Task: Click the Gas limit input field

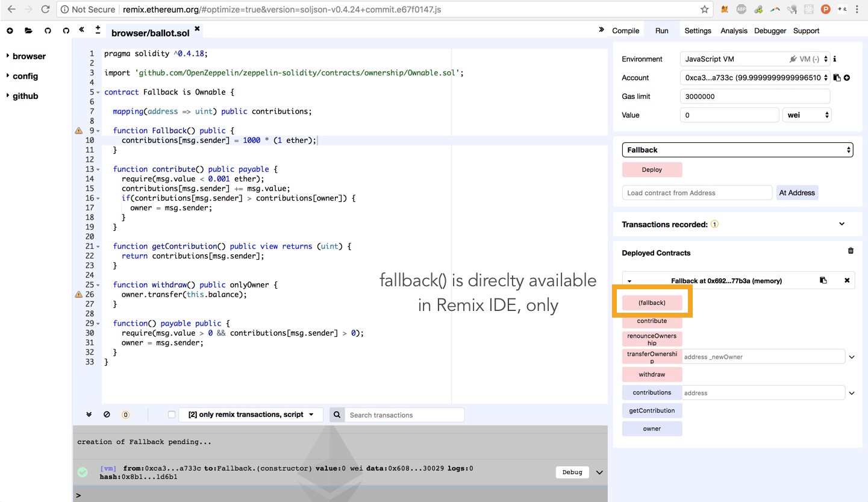Action: click(755, 96)
